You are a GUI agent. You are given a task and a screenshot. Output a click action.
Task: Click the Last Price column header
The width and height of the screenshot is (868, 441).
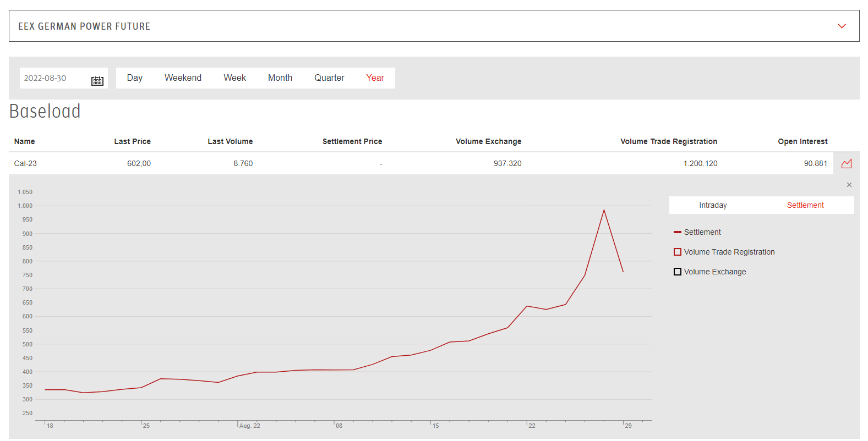pyautogui.click(x=132, y=141)
